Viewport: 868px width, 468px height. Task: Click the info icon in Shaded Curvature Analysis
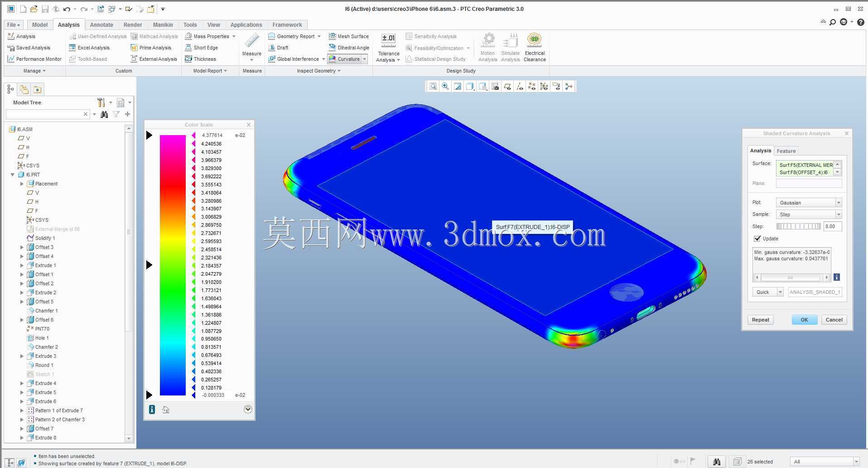click(837, 277)
